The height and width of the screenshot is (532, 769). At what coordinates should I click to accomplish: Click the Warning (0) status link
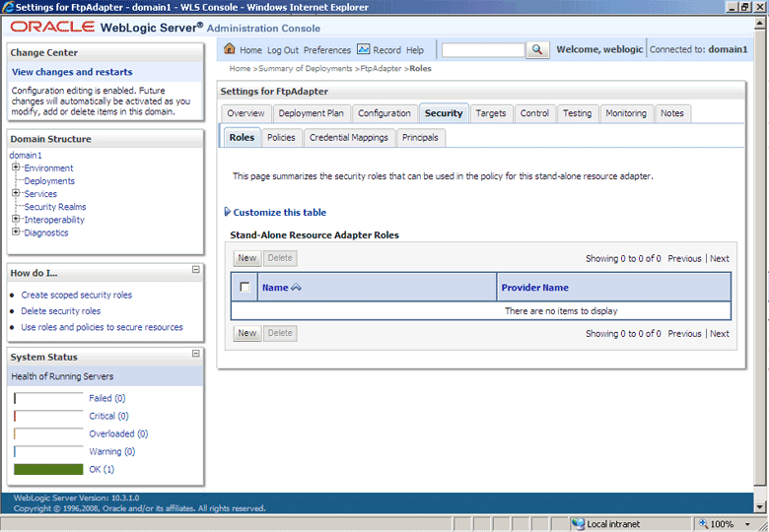(111, 451)
